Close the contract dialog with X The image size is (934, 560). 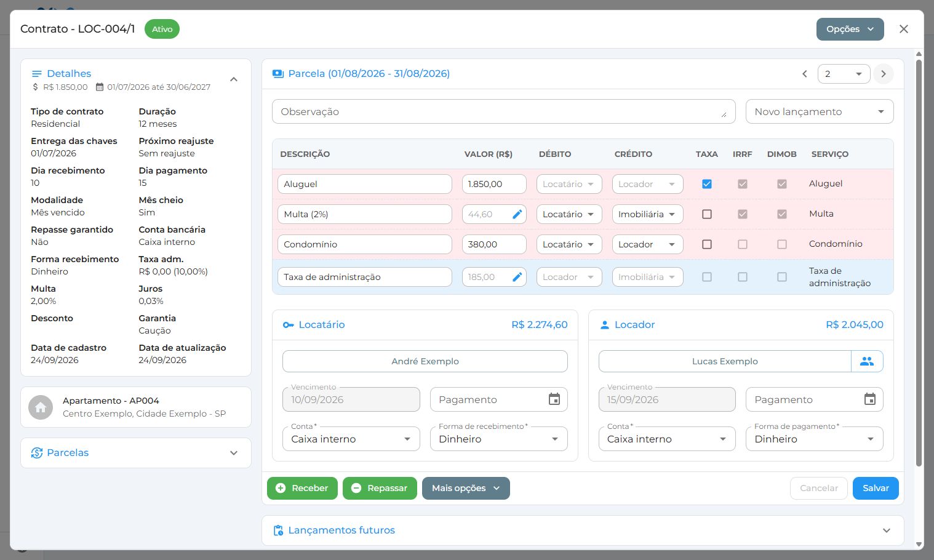click(904, 29)
